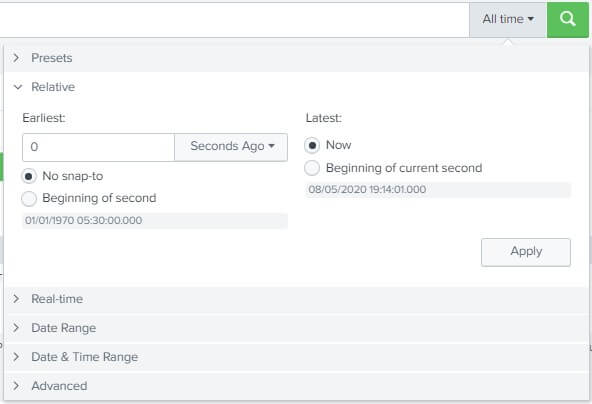Expand the Real-time section chevron

coord(16,299)
